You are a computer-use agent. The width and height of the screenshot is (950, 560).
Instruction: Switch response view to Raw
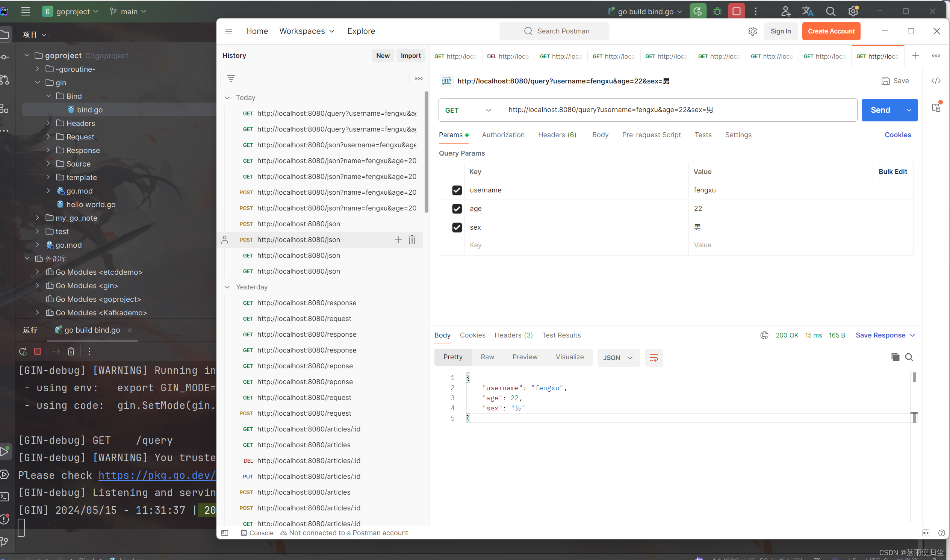(487, 357)
